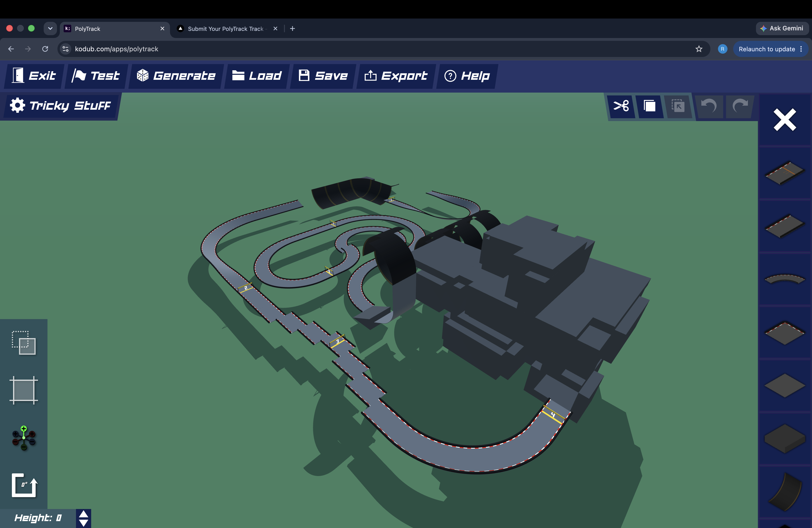
Task: Pick the plain flat plane piece
Action: [x=785, y=385]
